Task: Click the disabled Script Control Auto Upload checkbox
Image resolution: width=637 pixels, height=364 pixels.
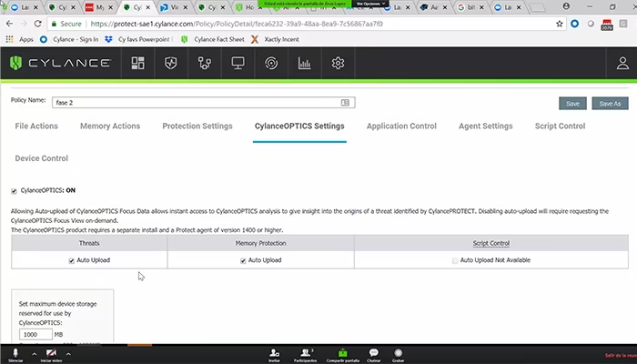Action: [x=455, y=261]
